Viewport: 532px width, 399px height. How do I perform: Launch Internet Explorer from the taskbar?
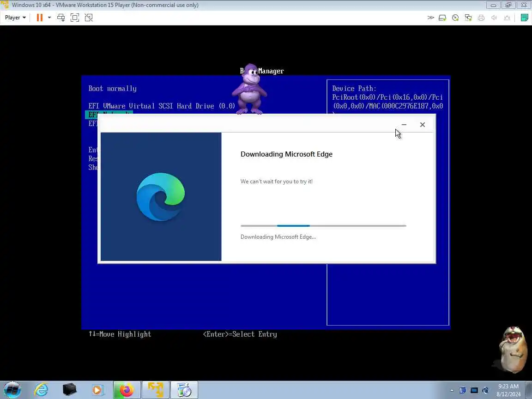[x=41, y=390]
